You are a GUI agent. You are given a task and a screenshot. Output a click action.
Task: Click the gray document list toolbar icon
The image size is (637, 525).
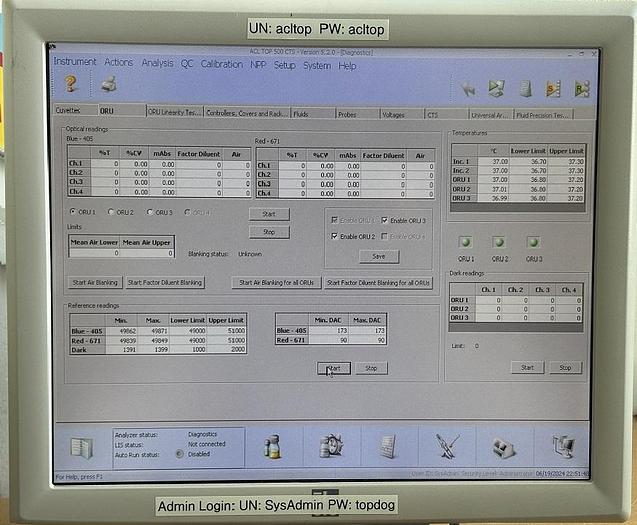click(526, 89)
